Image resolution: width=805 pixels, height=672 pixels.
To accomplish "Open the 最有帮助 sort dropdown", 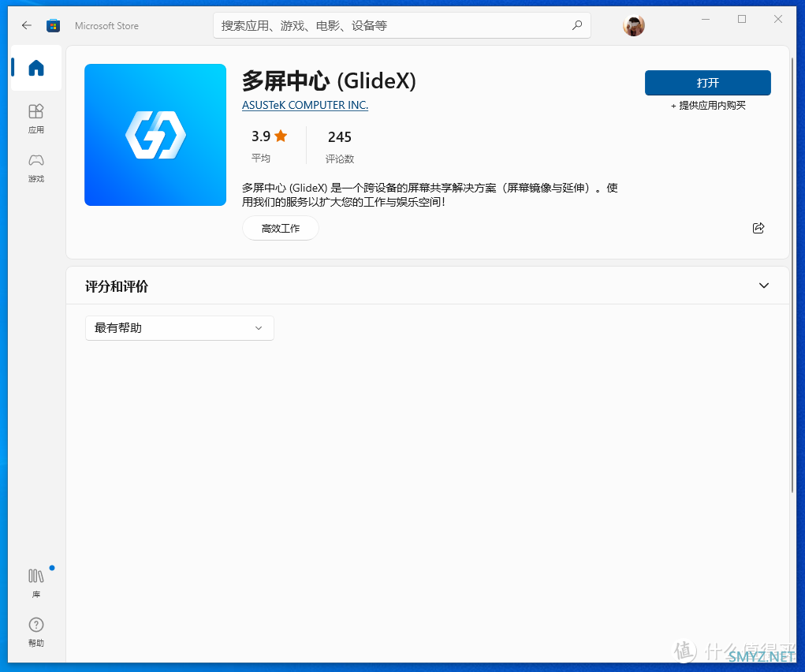I will click(179, 328).
